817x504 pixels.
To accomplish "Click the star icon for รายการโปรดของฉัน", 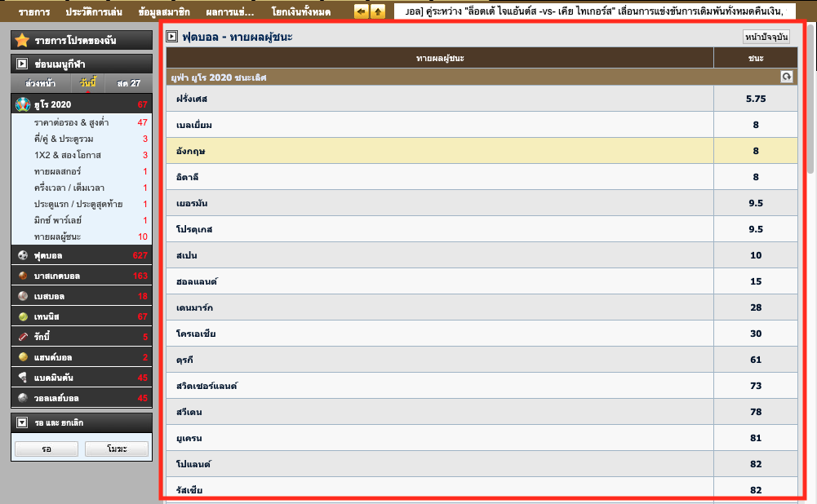I will (22, 41).
